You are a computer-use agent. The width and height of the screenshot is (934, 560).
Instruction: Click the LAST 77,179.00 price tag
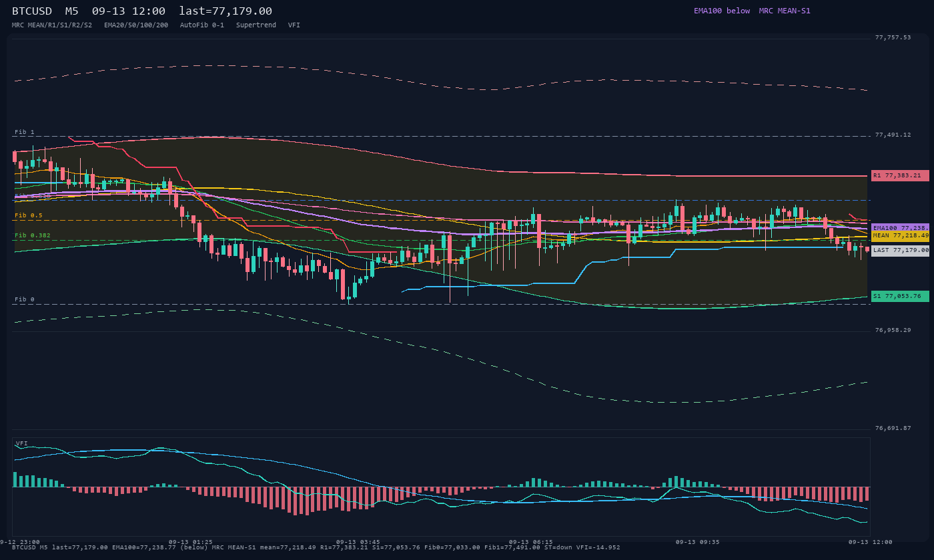click(900, 251)
